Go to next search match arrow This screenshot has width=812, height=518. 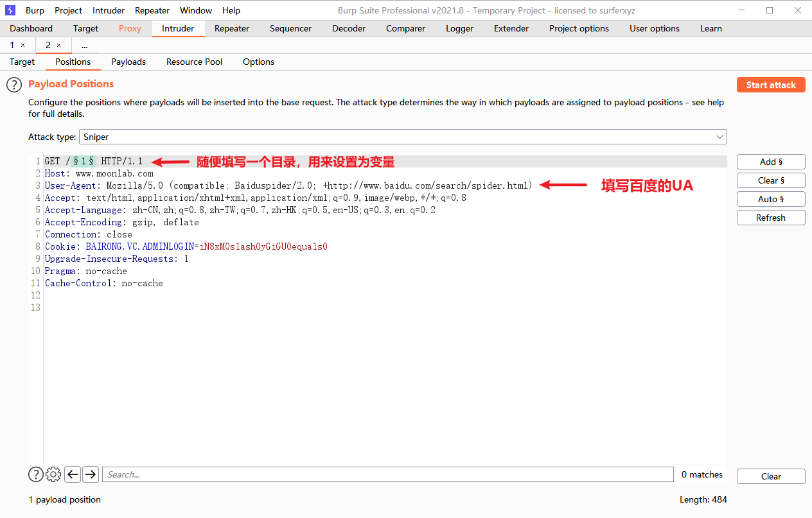91,474
